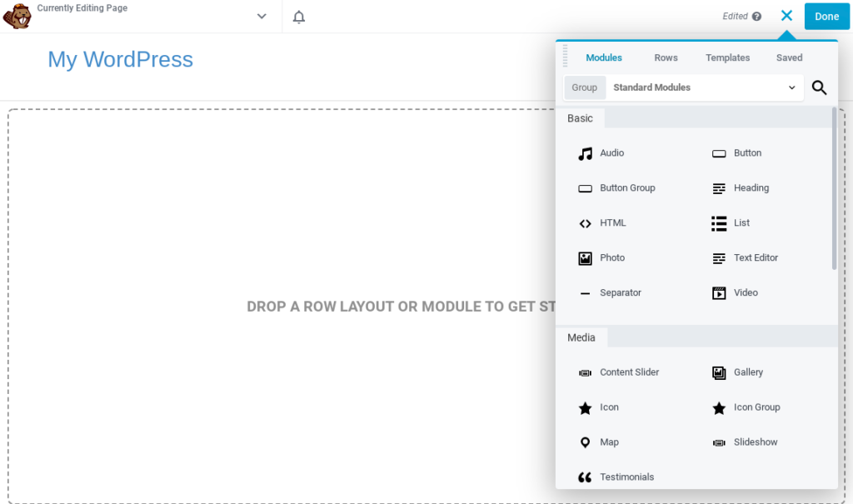Image resolution: width=853 pixels, height=504 pixels.
Task: Click the search magnifier icon
Action: [820, 87]
